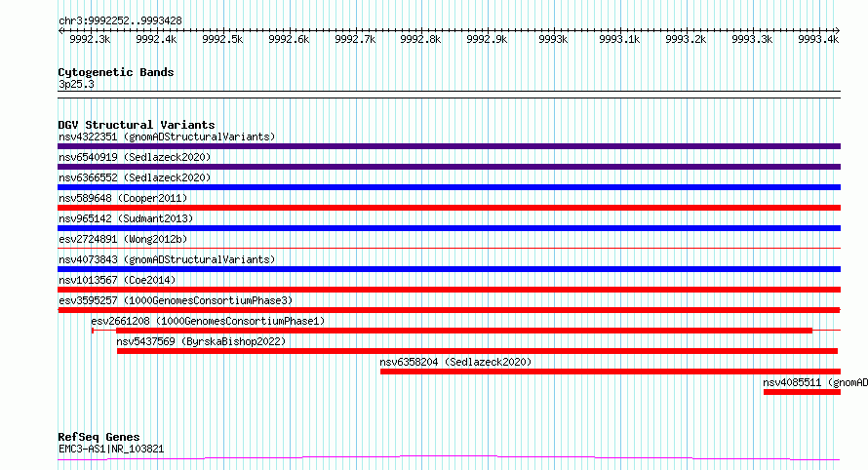Image resolution: width=868 pixels, height=470 pixels.
Task: Click the 9993.4k ruler tick label
Action: click(x=818, y=39)
